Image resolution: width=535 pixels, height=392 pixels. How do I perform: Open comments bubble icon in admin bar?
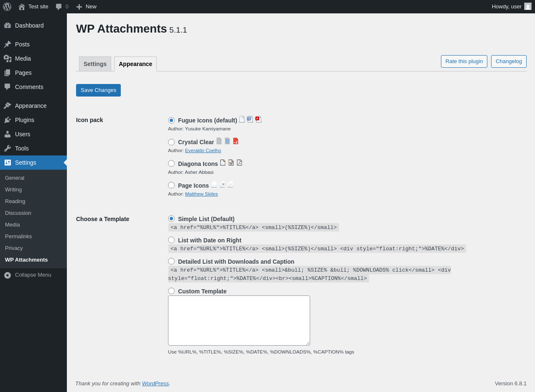point(59,7)
